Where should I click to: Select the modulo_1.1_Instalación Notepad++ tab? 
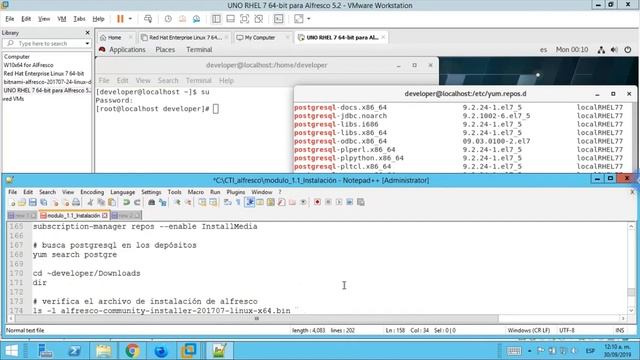(73, 215)
